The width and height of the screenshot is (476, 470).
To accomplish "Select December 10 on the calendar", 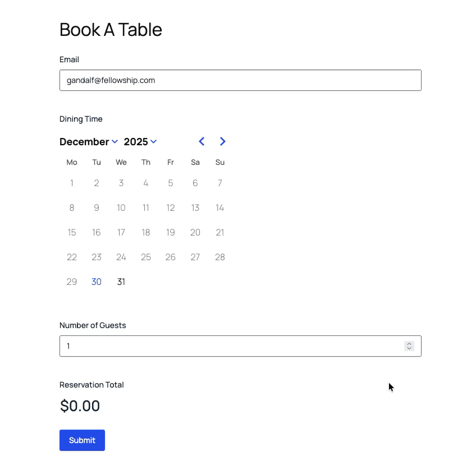I will pyautogui.click(x=121, y=208).
